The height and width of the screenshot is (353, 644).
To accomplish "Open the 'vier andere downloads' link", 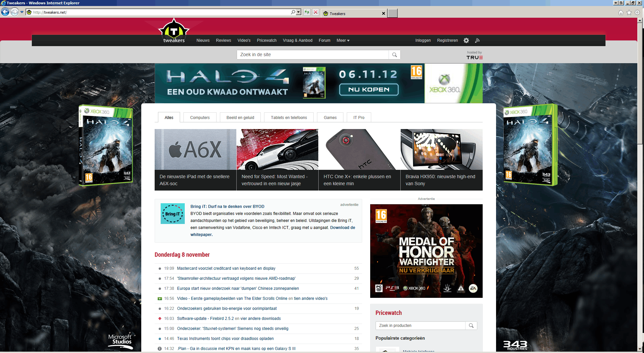I will coord(260,319).
